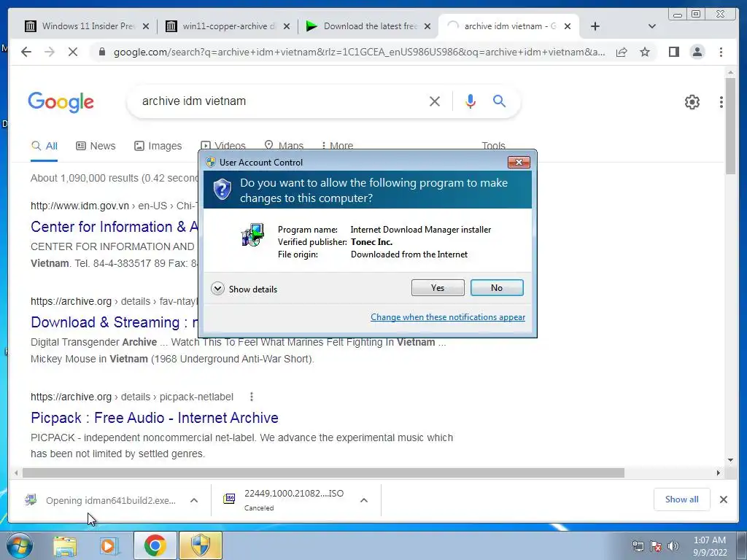This screenshot has width=747, height=560.
Task: Close the User Account Control dialog
Action: (x=519, y=163)
